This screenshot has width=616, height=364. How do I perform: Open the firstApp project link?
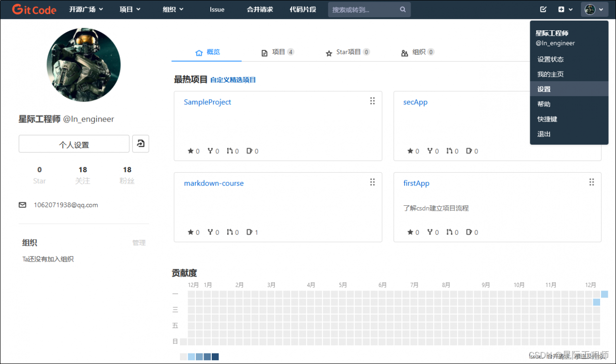coord(416,183)
